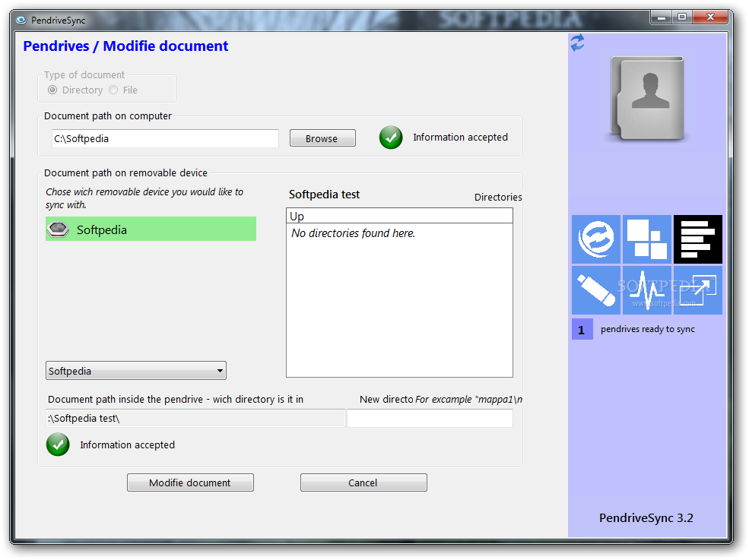Click the Modifie document button
Viewport: 749px width, 560px height.
[x=190, y=482]
